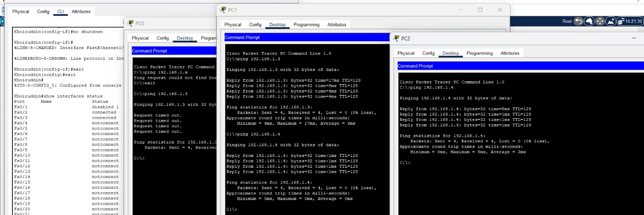Click the PC2 window title icon
The height and width of the screenshot is (215, 644).
tap(396, 38)
